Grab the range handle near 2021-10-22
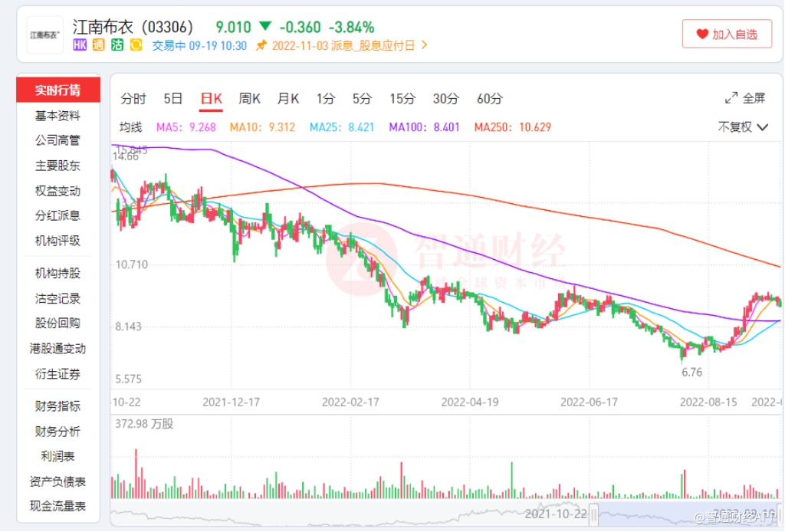 (594, 514)
